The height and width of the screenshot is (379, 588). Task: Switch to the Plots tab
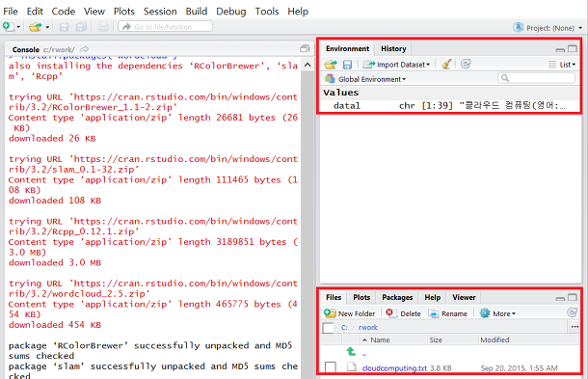point(361,297)
